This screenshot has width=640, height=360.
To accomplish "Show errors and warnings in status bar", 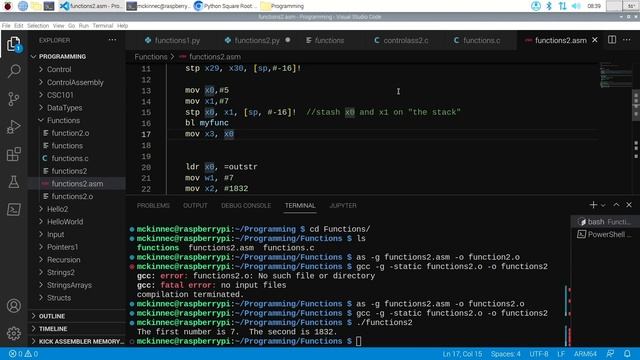I will pyautogui.click(x=23, y=354).
